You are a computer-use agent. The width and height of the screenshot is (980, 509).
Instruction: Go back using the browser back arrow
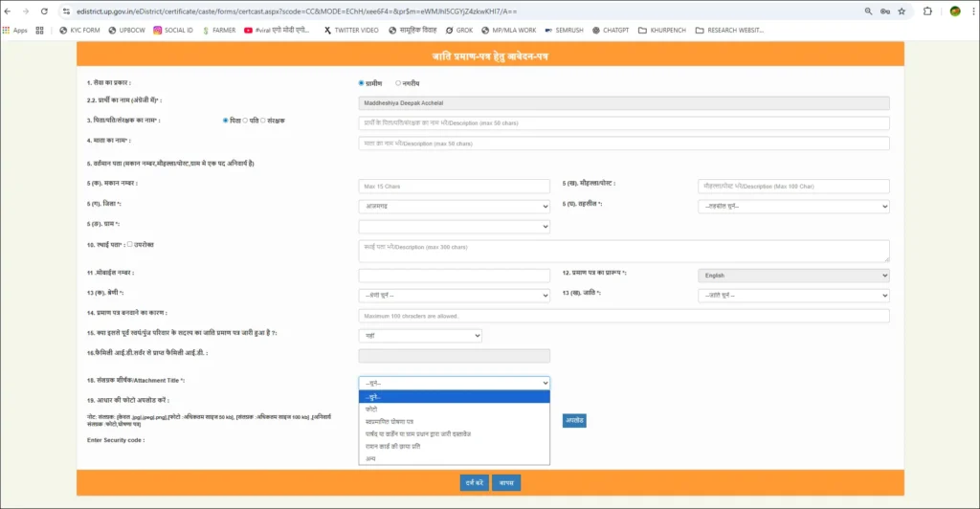click(8, 11)
